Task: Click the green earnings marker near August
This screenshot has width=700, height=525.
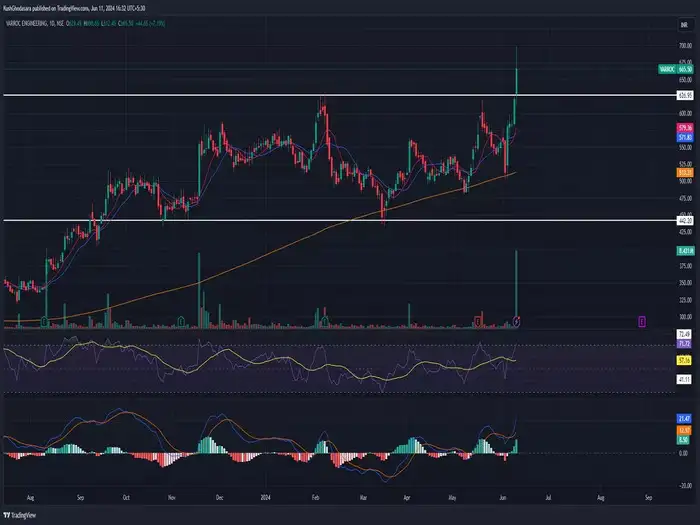Action: point(45,320)
